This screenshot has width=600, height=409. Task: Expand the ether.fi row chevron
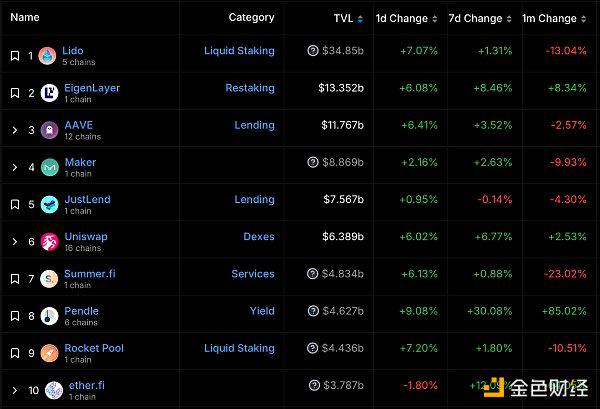[x=14, y=390]
